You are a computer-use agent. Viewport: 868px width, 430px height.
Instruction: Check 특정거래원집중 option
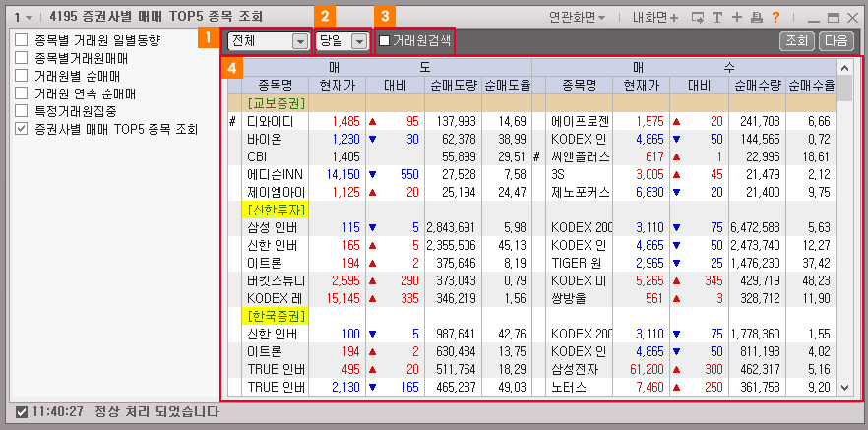[x=21, y=110]
